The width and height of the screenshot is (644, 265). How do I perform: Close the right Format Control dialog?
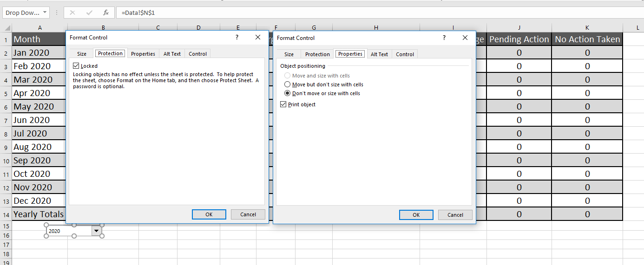point(465,38)
